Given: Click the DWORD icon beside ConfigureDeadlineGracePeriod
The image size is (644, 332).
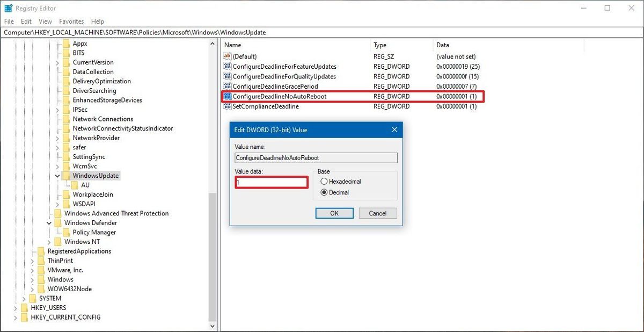Looking at the screenshot, I should click(x=228, y=86).
